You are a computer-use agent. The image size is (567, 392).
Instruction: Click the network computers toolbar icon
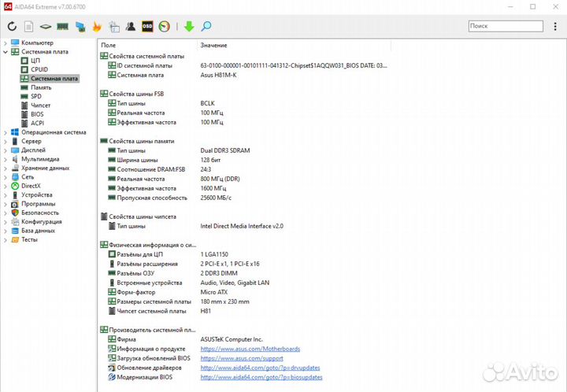[80, 27]
